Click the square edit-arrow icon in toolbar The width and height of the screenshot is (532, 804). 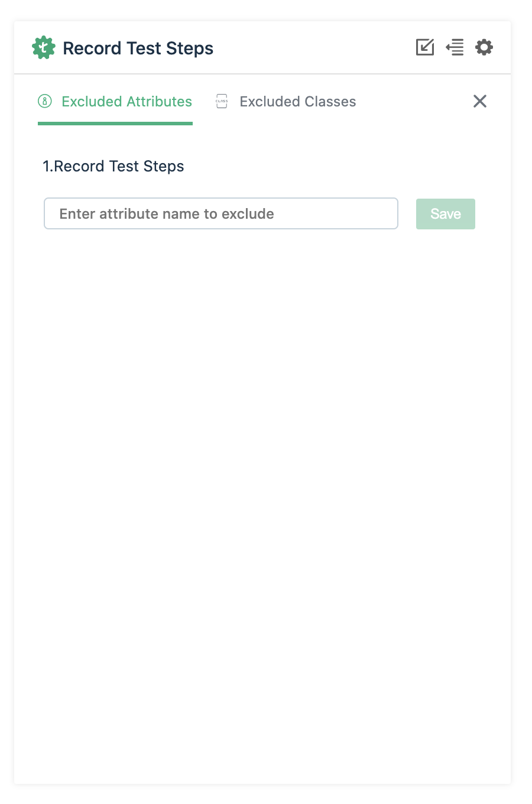pyautogui.click(x=425, y=47)
